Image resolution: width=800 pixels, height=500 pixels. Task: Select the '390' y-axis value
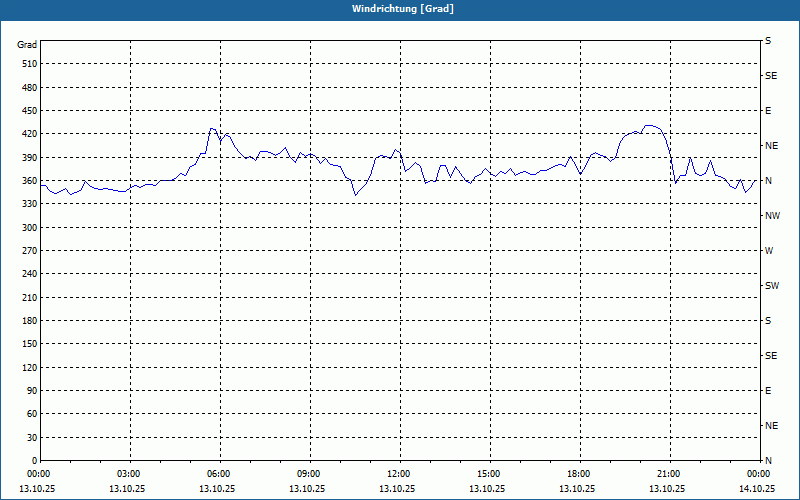pyautogui.click(x=30, y=158)
